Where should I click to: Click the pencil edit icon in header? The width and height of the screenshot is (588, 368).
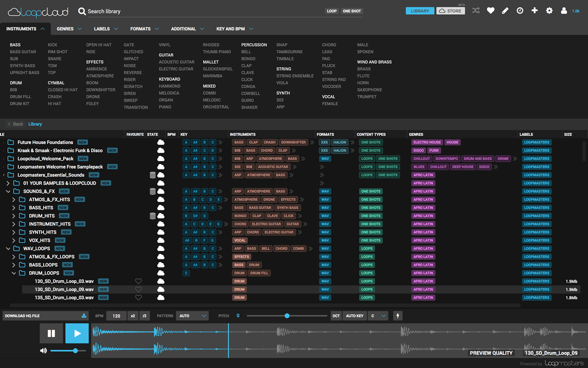coord(505,11)
